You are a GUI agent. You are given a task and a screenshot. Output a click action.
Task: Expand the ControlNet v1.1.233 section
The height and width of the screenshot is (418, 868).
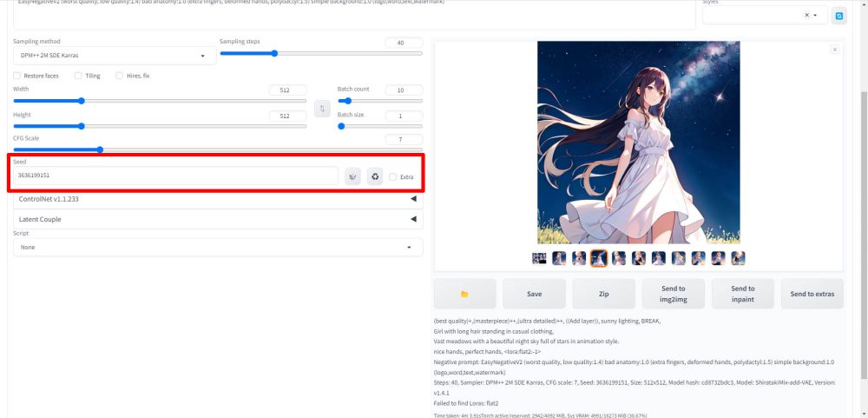[x=217, y=199]
